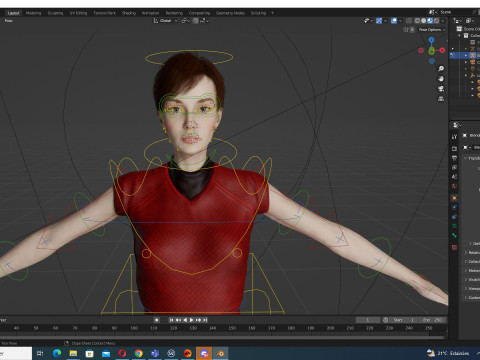Screen dimensions: 480x360
Task: Open the Pose Options dropdown
Action: (x=432, y=30)
